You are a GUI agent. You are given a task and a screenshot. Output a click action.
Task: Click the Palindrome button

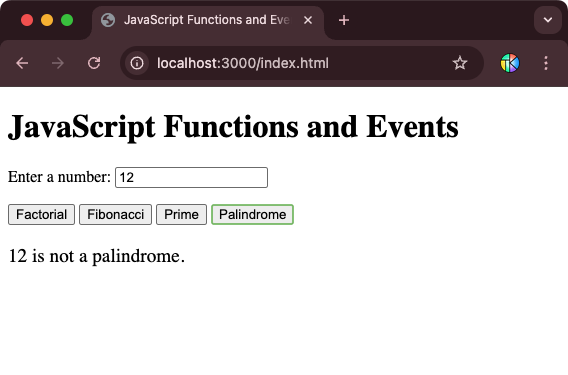[252, 214]
